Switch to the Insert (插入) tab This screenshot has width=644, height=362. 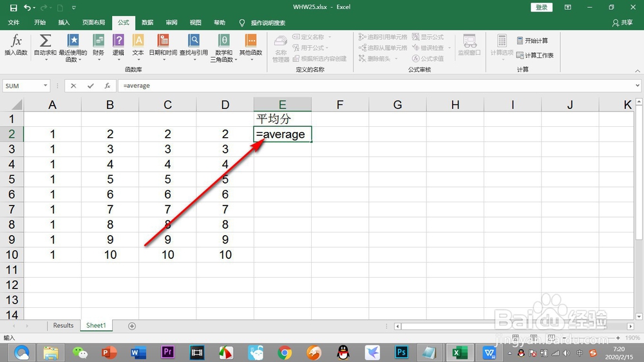[64, 23]
